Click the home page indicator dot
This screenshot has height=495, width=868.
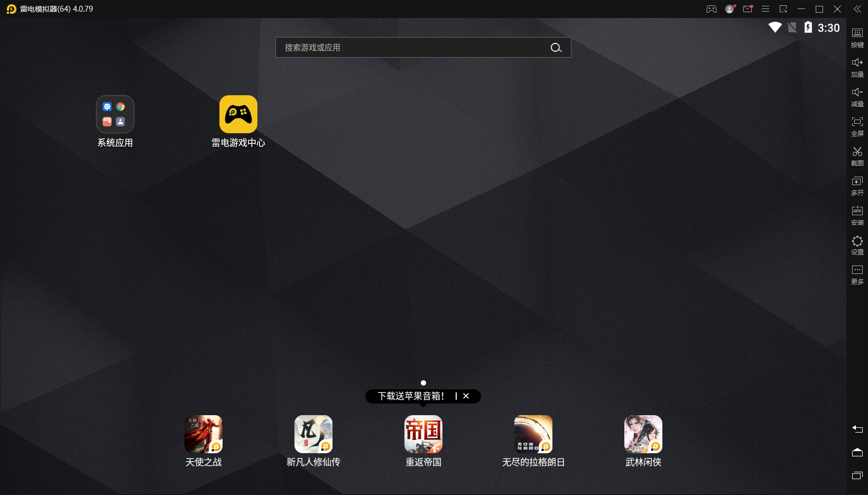423,383
